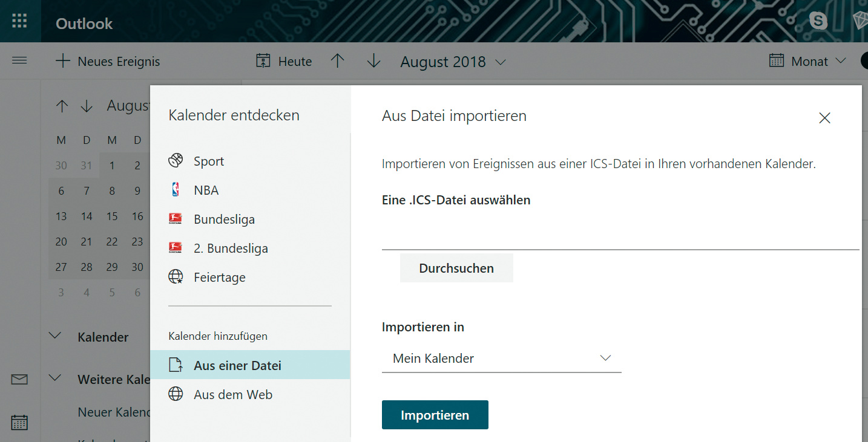Toggle the hamburger navigation menu
Viewport: 868px width, 442px height.
coord(19,60)
